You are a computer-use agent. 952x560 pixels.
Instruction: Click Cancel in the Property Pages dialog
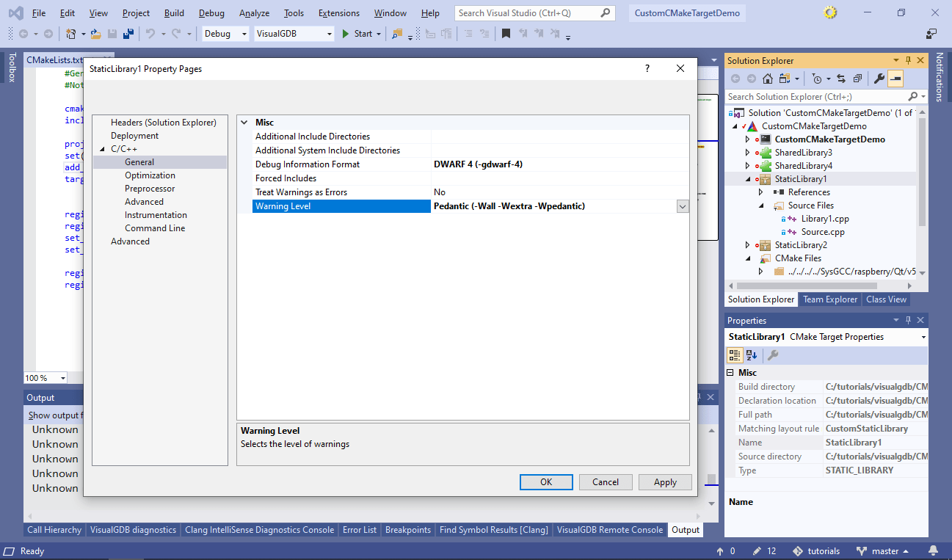pyautogui.click(x=606, y=482)
